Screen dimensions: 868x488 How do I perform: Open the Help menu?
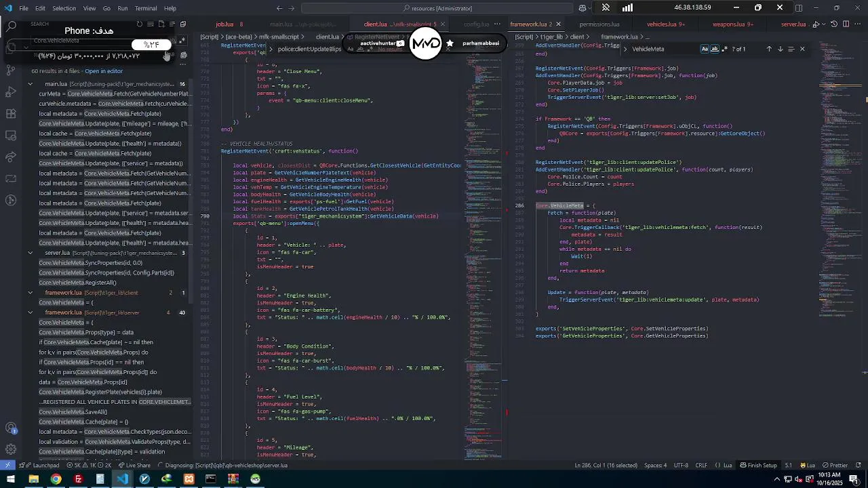tap(170, 8)
